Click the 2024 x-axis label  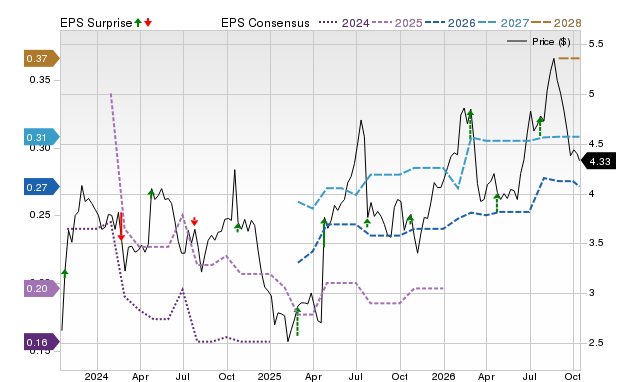(96, 376)
